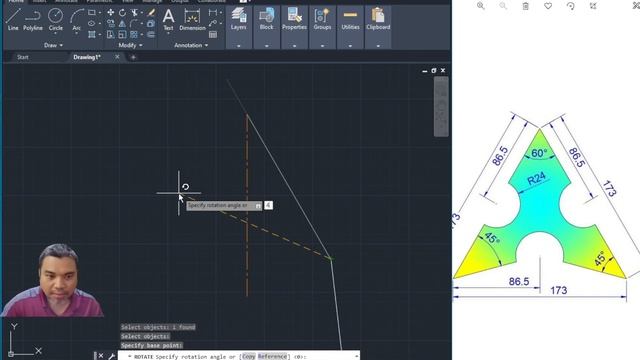Open the Circle tool dropdown arrow
Viewport: 640px width, 360px height.
[56, 33]
